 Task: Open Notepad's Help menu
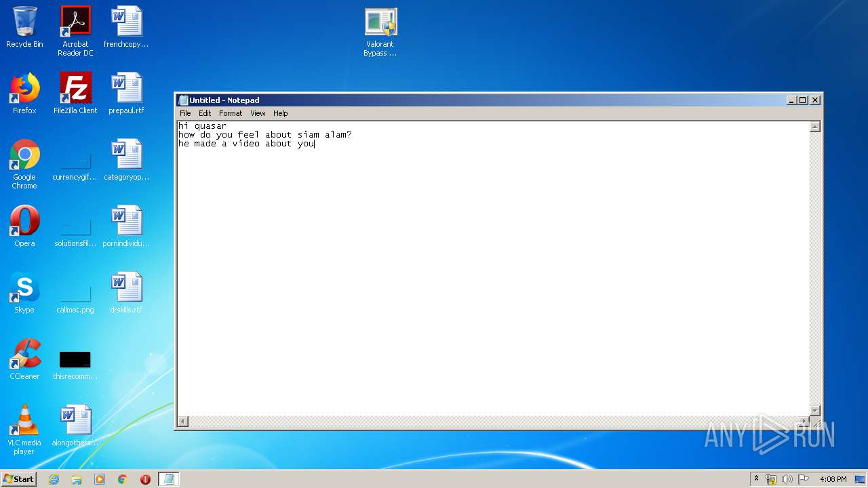[281, 113]
